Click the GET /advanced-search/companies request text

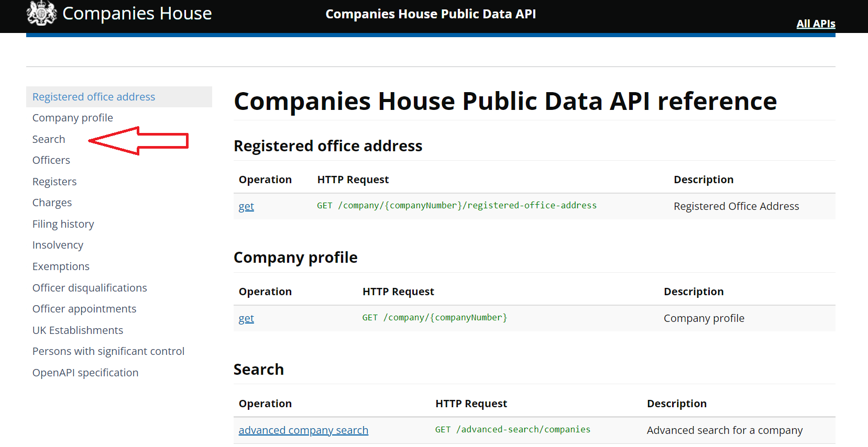click(513, 429)
